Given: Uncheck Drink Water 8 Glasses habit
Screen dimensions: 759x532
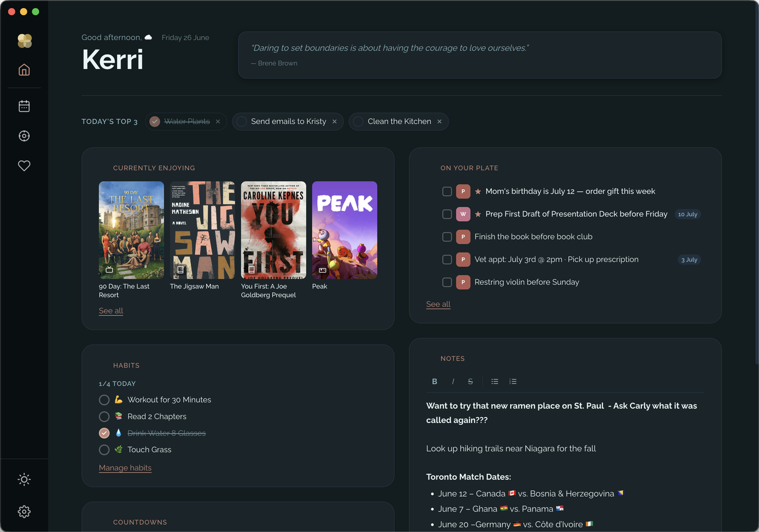Looking at the screenshot, I should click(104, 433).
